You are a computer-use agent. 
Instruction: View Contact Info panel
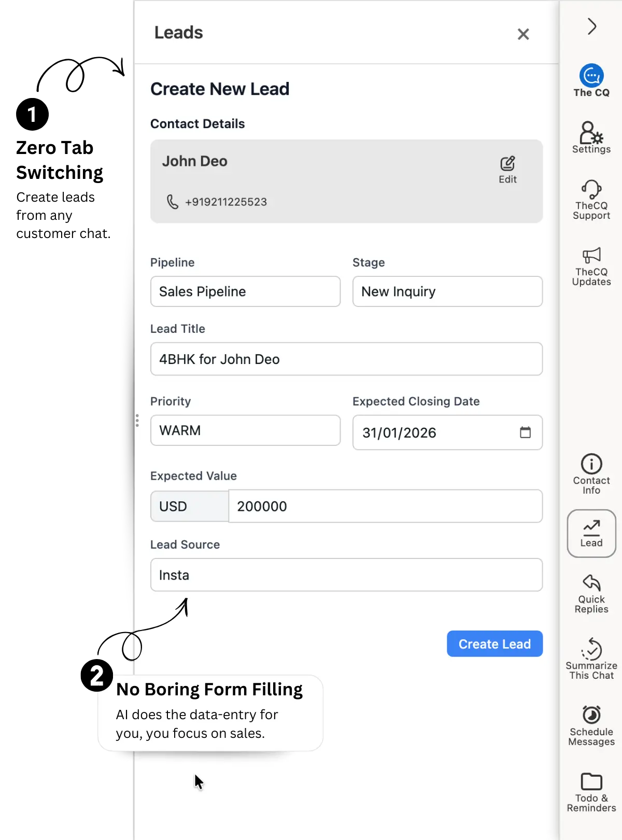pos(591,473)
